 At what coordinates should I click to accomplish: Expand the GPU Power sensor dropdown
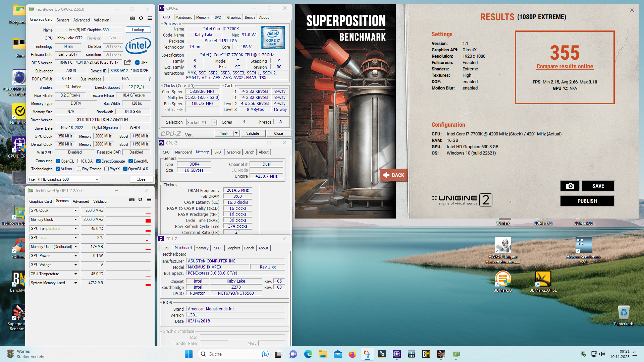pyautogui.click(x=75, y=256)
